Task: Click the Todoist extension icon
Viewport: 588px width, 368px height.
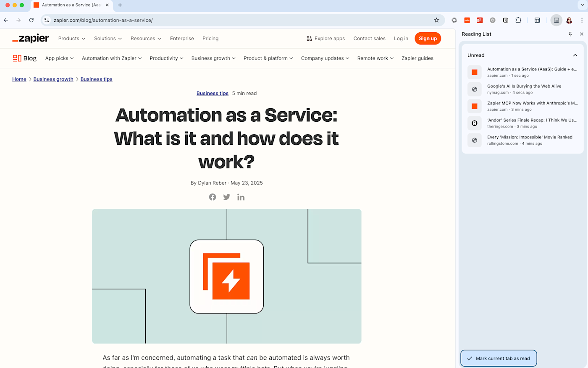Action: click(x=480, y=20)
